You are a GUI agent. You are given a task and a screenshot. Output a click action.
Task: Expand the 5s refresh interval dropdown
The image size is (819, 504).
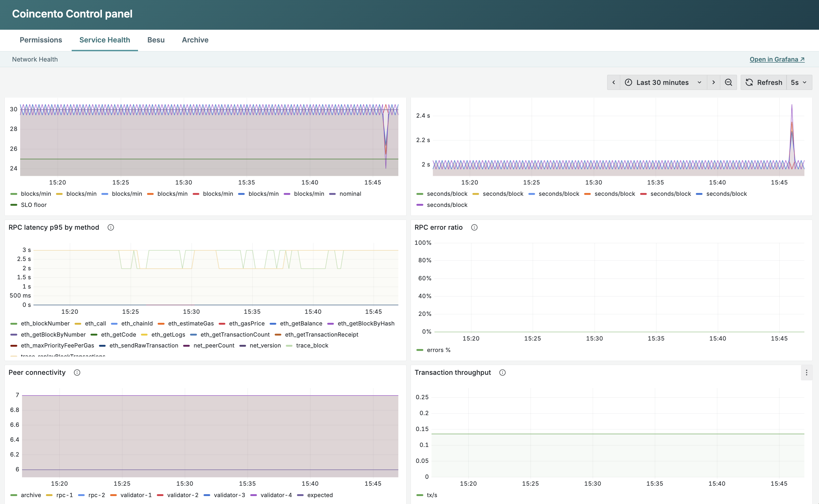pos(799,82)
